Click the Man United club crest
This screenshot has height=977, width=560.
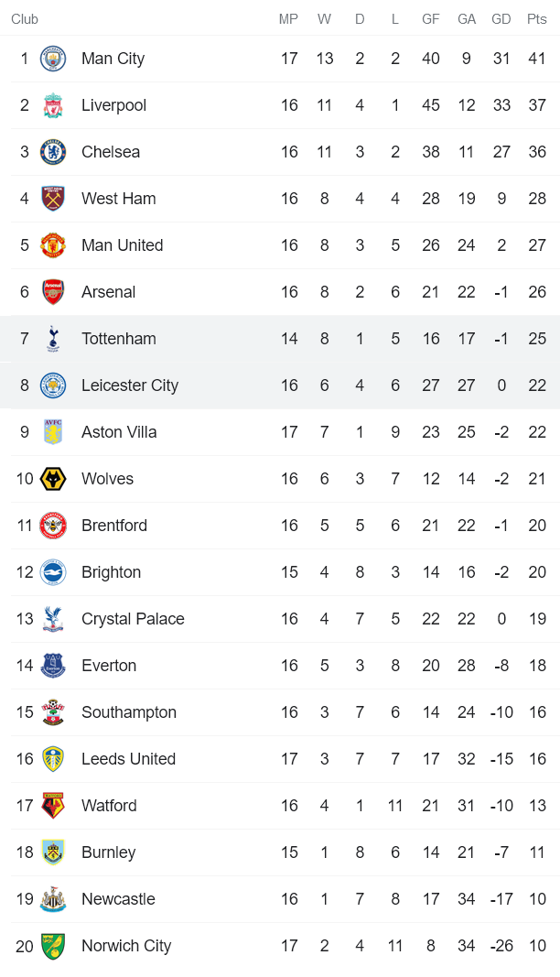coord(53,245)
